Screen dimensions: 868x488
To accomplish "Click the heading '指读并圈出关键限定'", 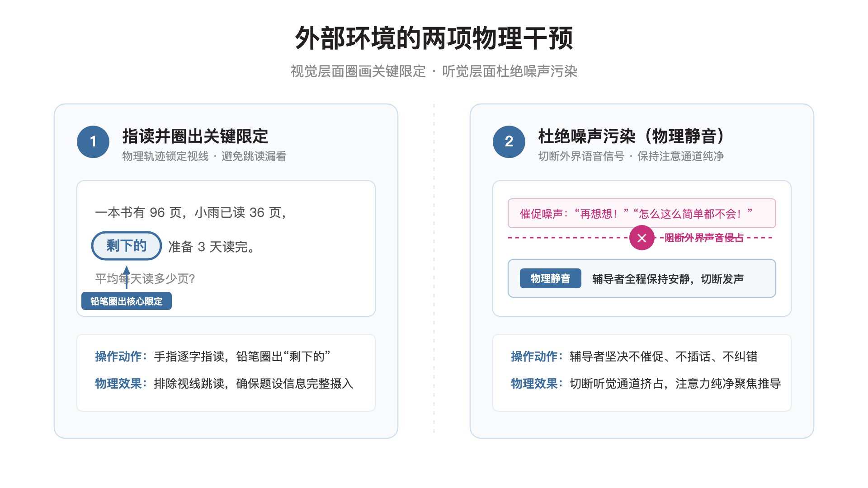I will (195, 136).
